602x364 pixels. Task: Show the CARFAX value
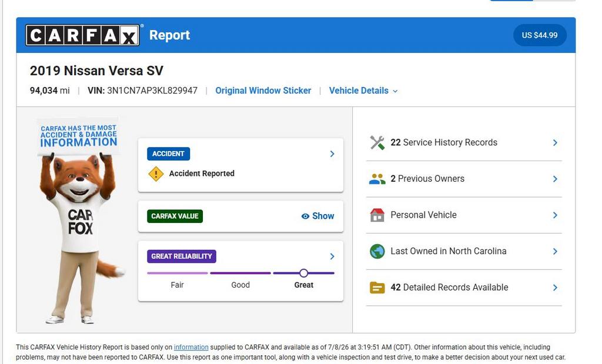318,216
